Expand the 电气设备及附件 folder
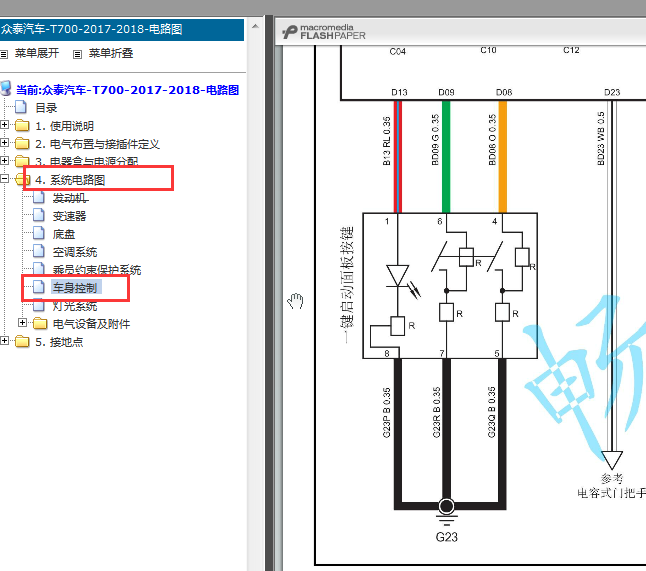 23,323
